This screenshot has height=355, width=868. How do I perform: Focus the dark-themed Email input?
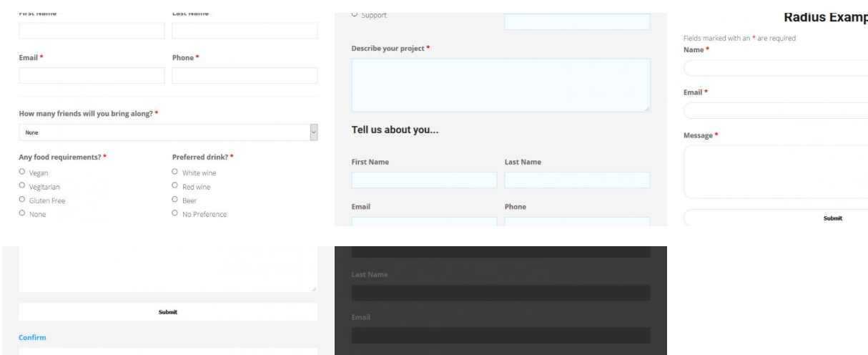(x=500, y=336)
